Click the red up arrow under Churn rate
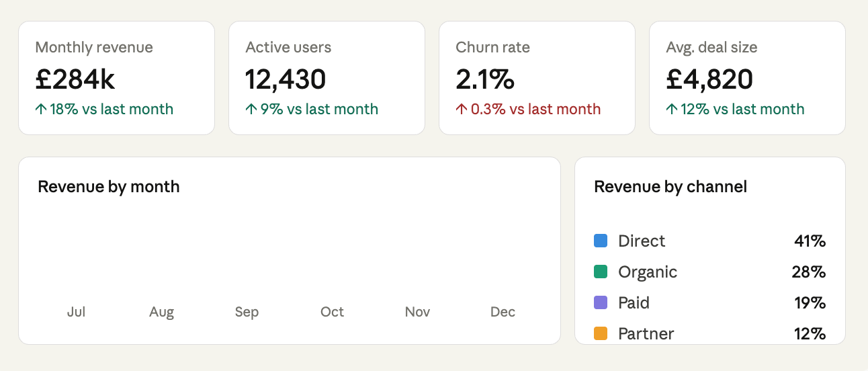868x371 pixels. pyautogui.click(x=461, y=110)
